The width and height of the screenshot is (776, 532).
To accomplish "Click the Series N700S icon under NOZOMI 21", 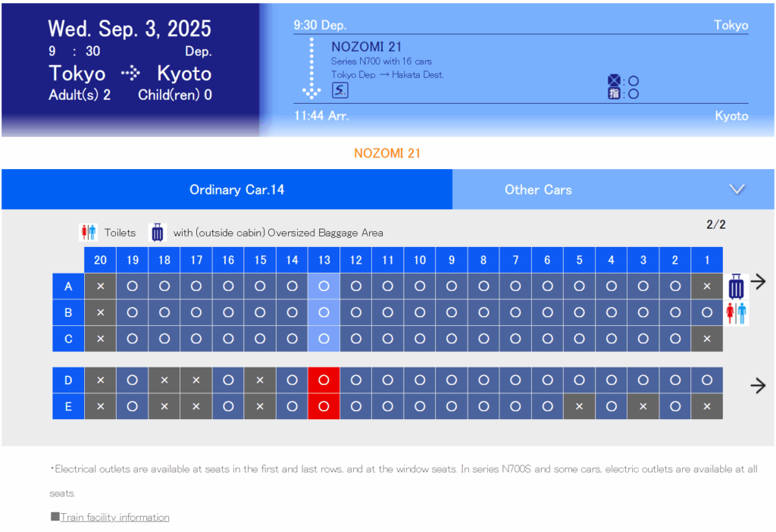I will pos(340,90).
